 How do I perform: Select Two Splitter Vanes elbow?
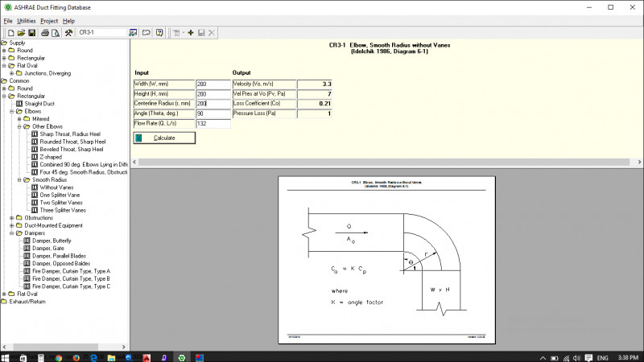[x=61, y=203]
